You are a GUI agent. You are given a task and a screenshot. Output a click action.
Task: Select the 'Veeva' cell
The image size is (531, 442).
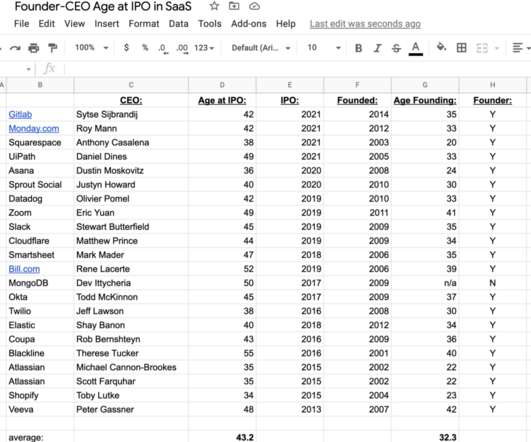coord(40,409)
